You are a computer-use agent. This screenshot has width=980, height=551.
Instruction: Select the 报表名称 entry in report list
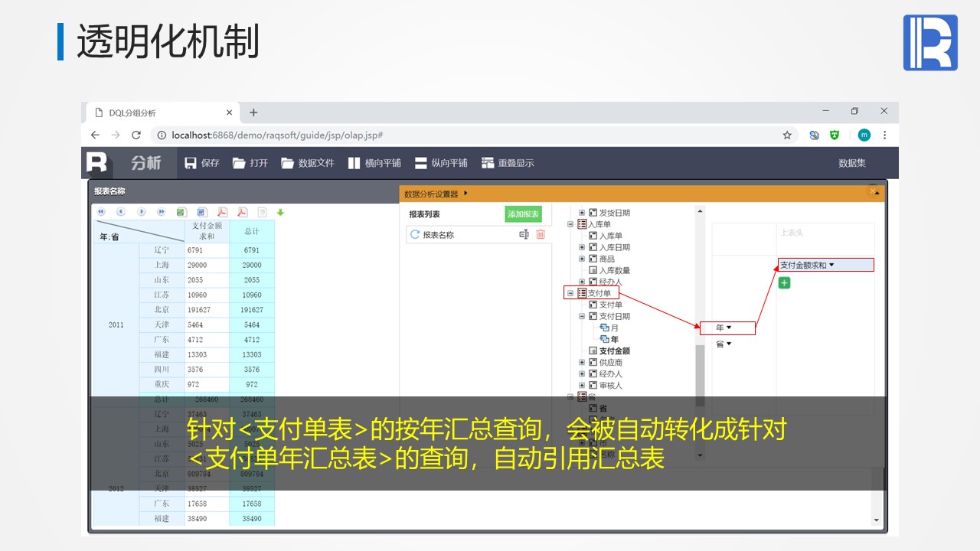click(439, 234)
